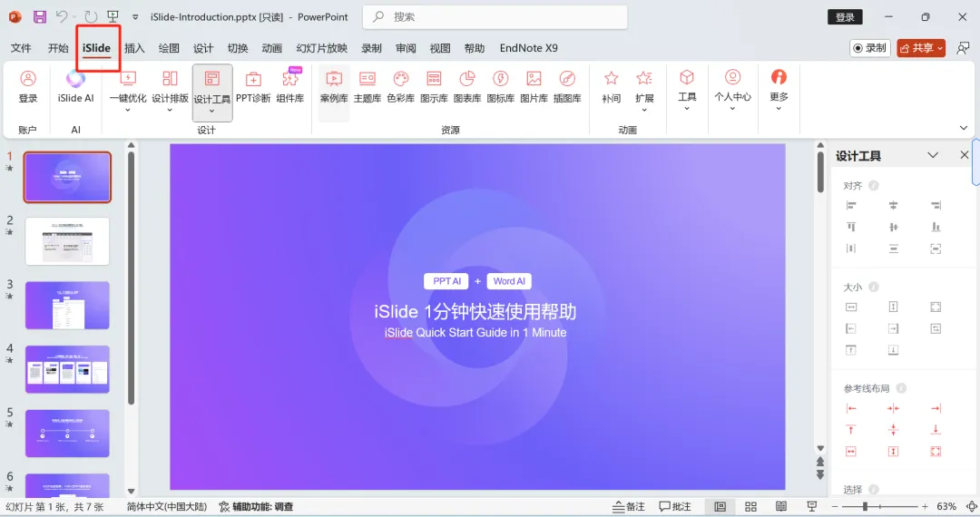Switch to slide sorter view in status bar
This screenshot has height=517, width=980.
(x=750, y=506)
